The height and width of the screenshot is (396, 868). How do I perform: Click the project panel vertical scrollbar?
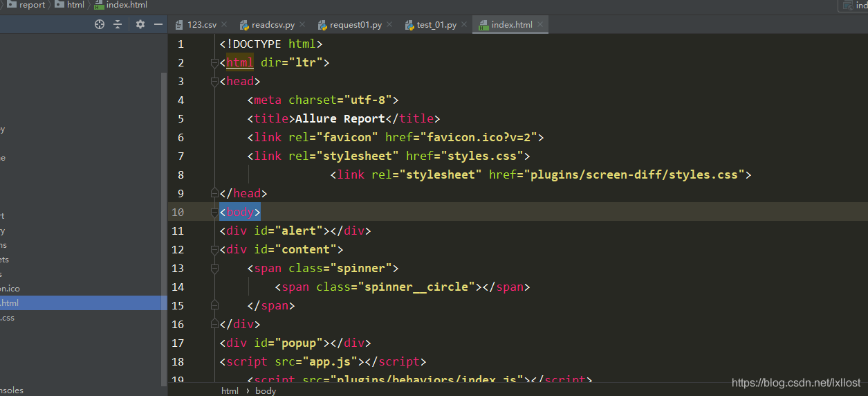[x=164, y=228]
